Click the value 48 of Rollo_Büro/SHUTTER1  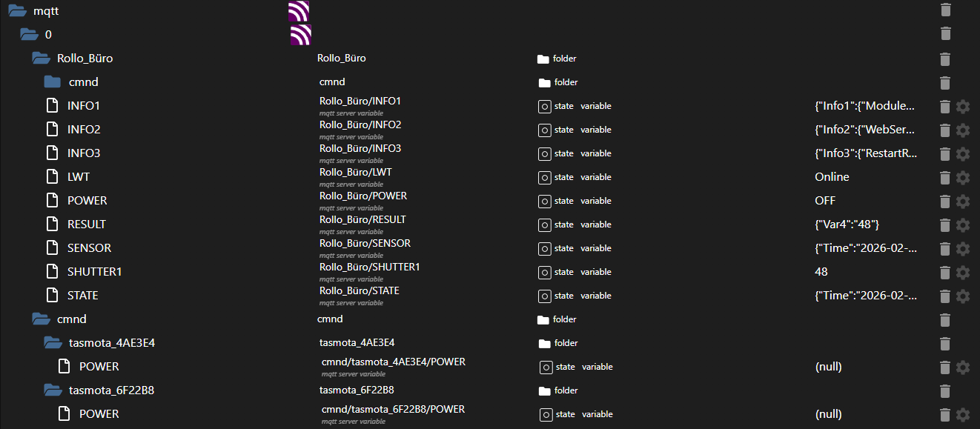tap(821, 271)
